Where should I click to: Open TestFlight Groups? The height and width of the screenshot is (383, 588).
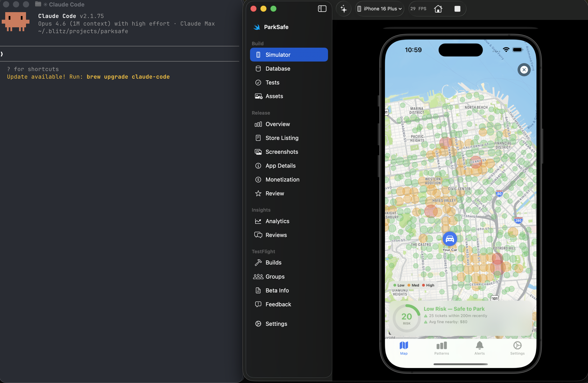point(289,276)
